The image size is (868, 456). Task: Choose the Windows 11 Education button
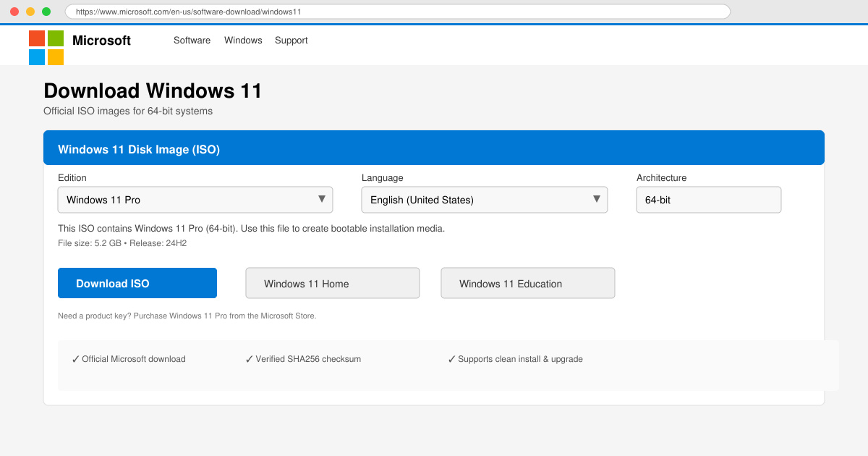pos(528,283)
